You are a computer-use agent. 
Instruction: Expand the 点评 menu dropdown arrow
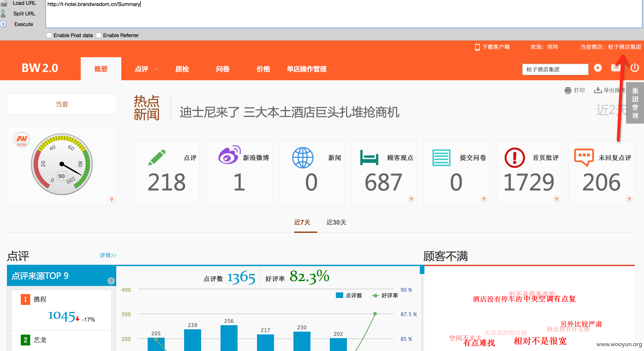coord(156,69)
